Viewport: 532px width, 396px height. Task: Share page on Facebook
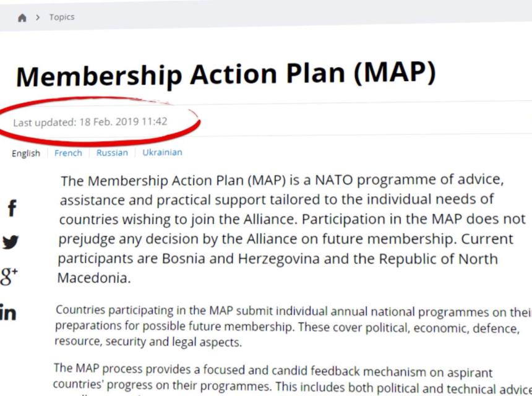pyautogui.click(x=11, y=209)
